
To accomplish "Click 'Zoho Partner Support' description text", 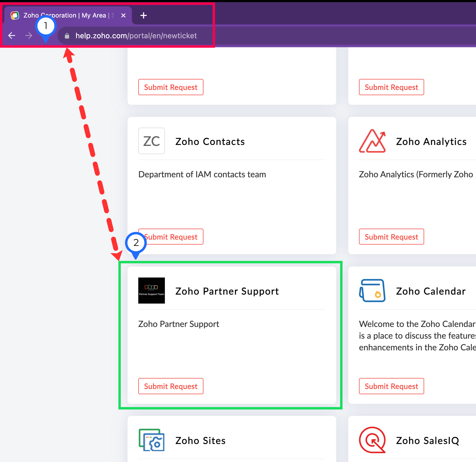I will pos(179,324).
